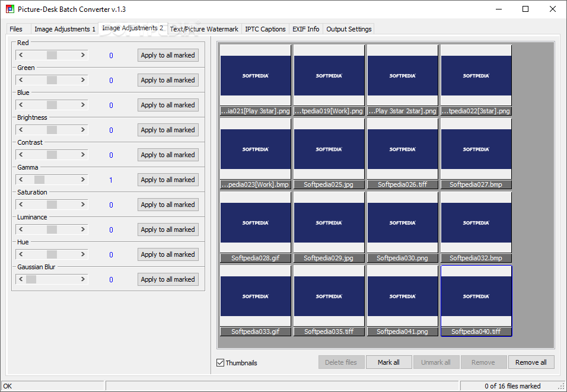Apply Contrast to all marked
The width and height of the screenshot is (567, 392).
pos(168,155)
